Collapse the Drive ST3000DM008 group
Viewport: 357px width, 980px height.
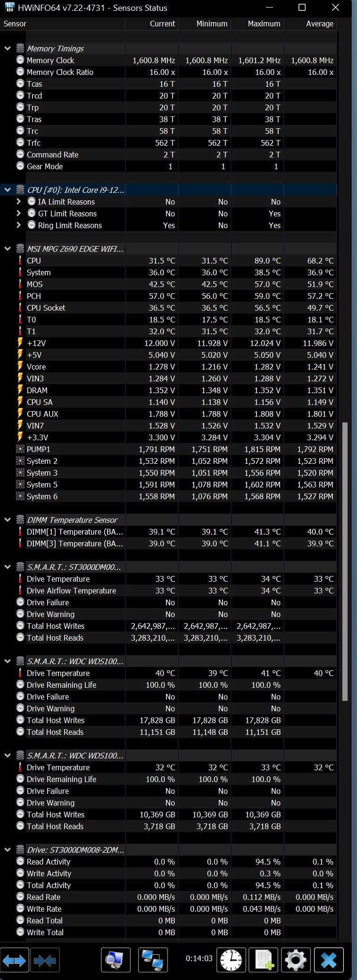point(8,849)
